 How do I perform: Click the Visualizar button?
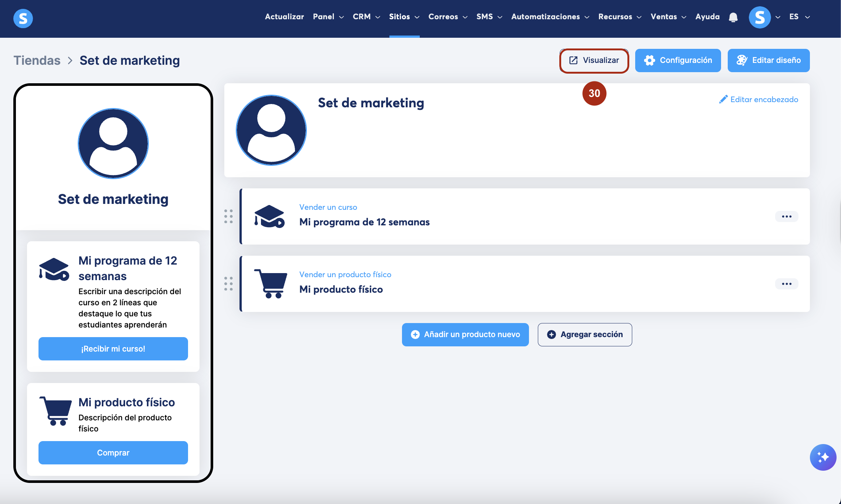[x=594, y=60]
